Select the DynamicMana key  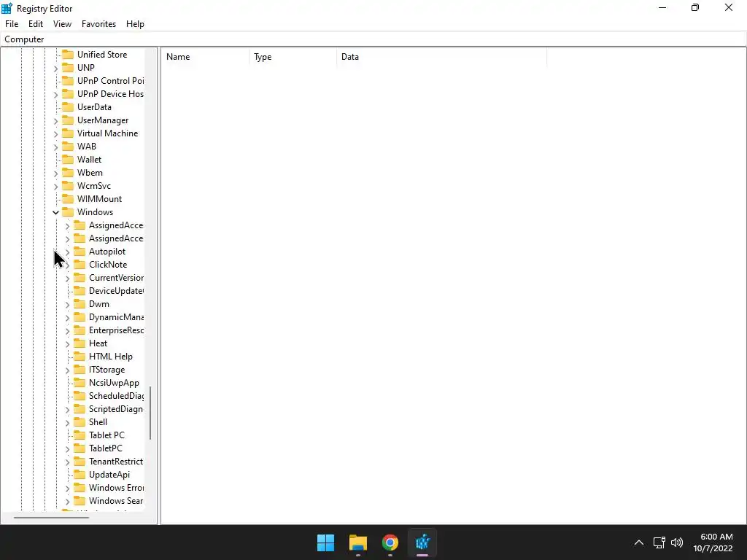point(116,317)
